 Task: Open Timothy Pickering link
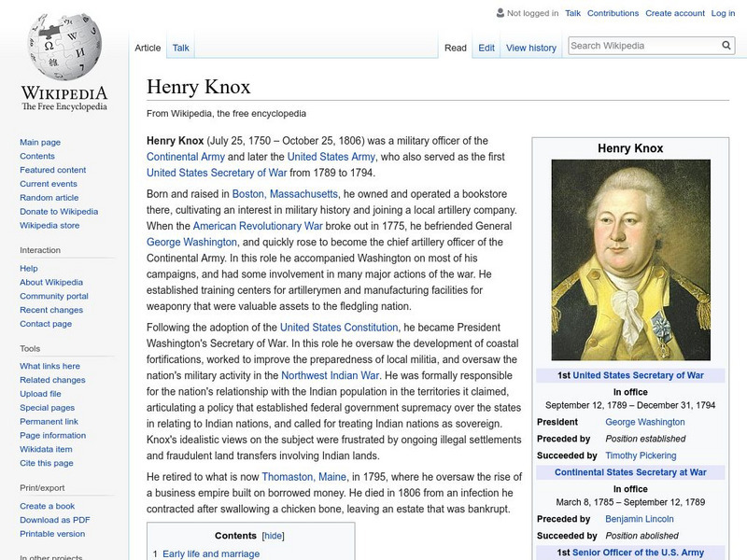click(x=641, y=455)
